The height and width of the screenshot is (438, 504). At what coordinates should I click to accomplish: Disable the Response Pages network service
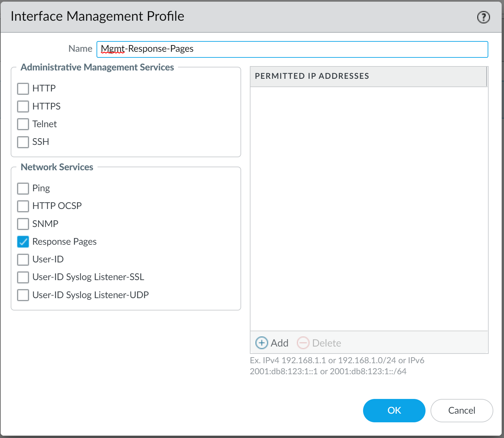coord(23,242)
